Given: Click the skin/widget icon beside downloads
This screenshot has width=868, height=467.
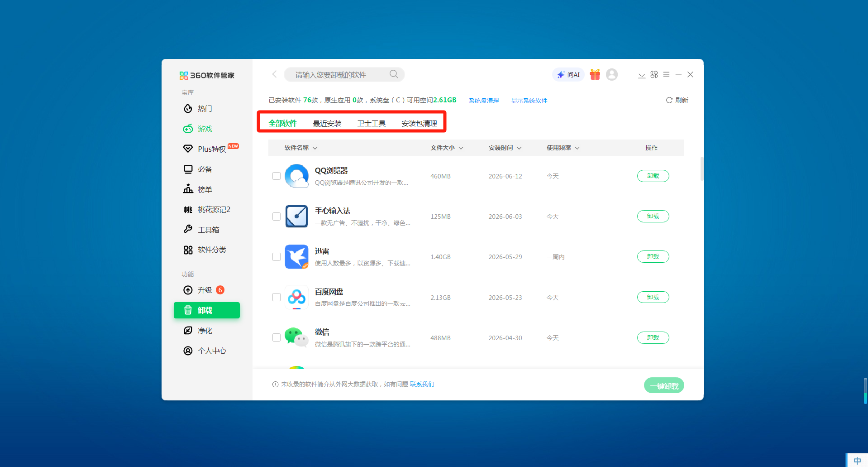Looking at the screenshot, I should pos(654,74).
